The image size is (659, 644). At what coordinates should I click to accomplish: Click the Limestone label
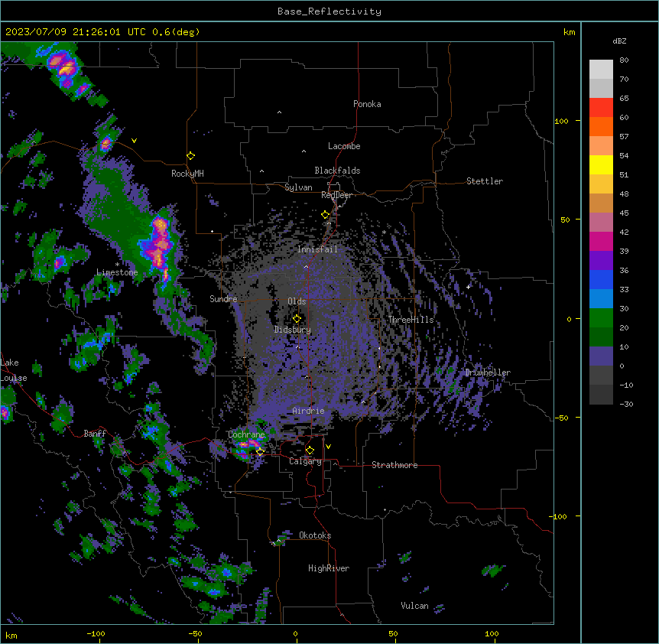[117, 272]
